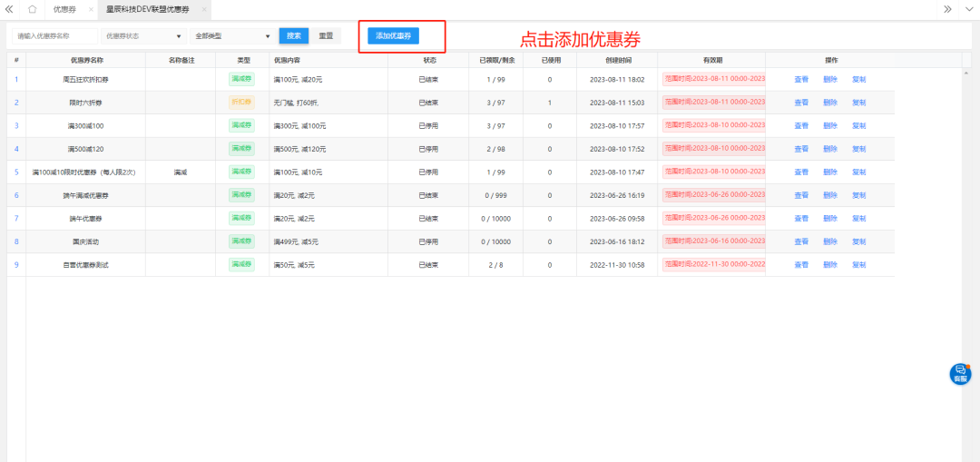Viewport: 980px width, 462px height.
Task: Open the 优惠券状态 dropdown
Action: 144,36
